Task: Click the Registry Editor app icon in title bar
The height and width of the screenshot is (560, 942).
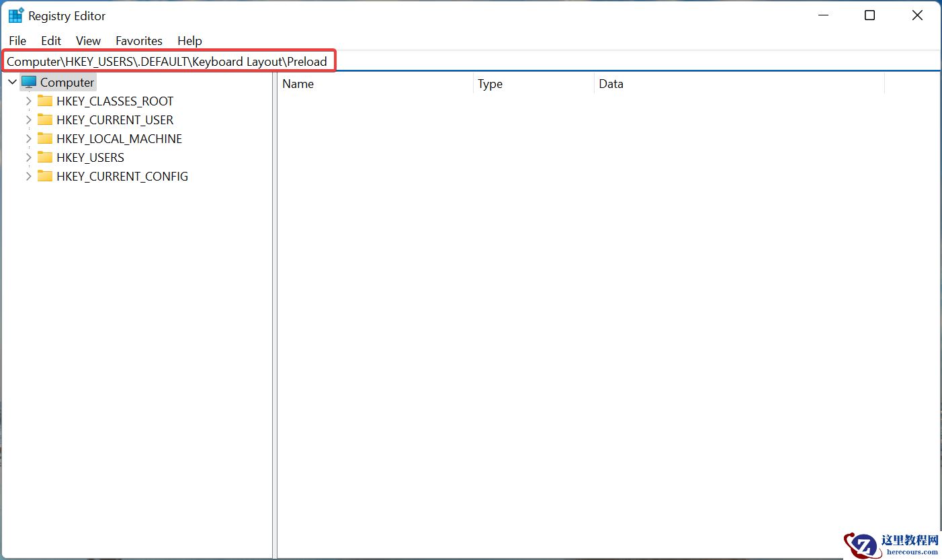Action: (x=15, y=15)
